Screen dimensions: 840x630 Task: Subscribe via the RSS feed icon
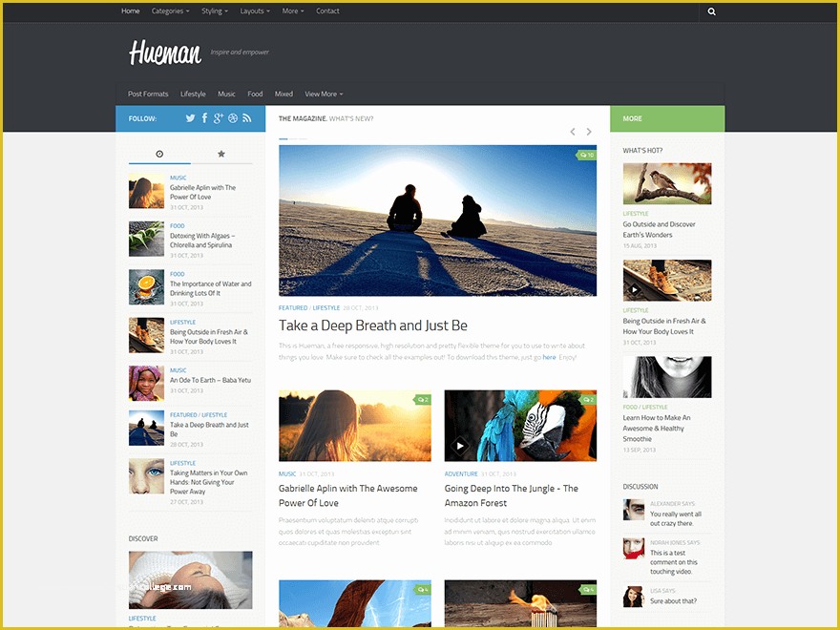pyautogui.click(x=246, y=118)
